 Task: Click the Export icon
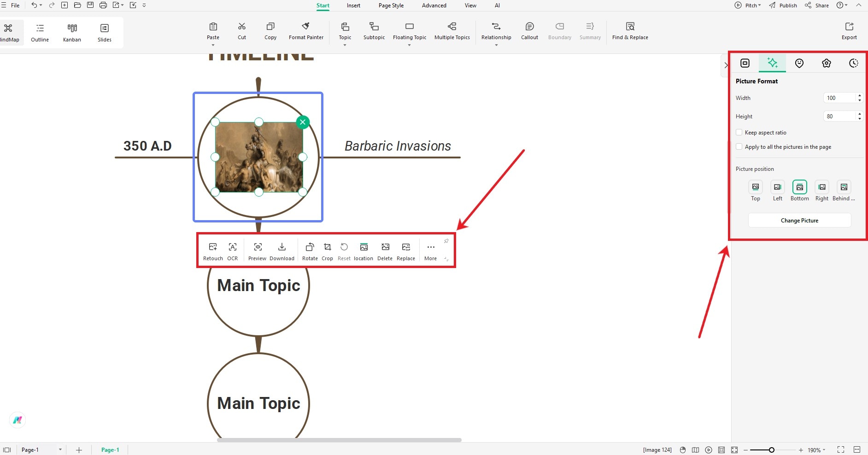click(849, 27)
